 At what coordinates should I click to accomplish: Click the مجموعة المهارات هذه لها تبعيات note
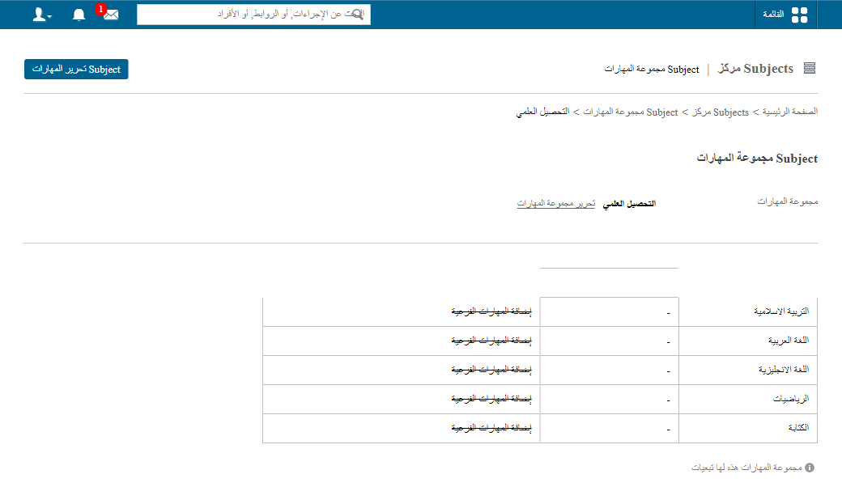pos(747,468)
